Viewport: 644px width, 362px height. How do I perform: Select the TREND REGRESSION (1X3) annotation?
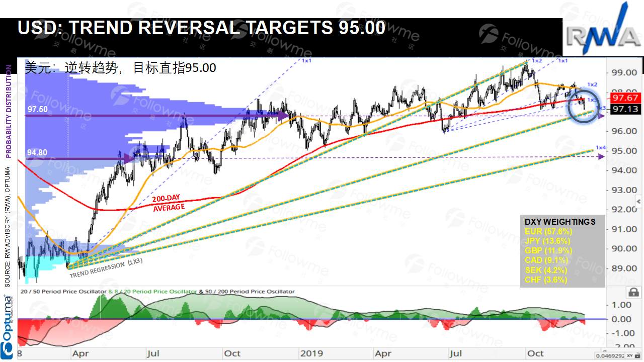click(x=106, y=267)
